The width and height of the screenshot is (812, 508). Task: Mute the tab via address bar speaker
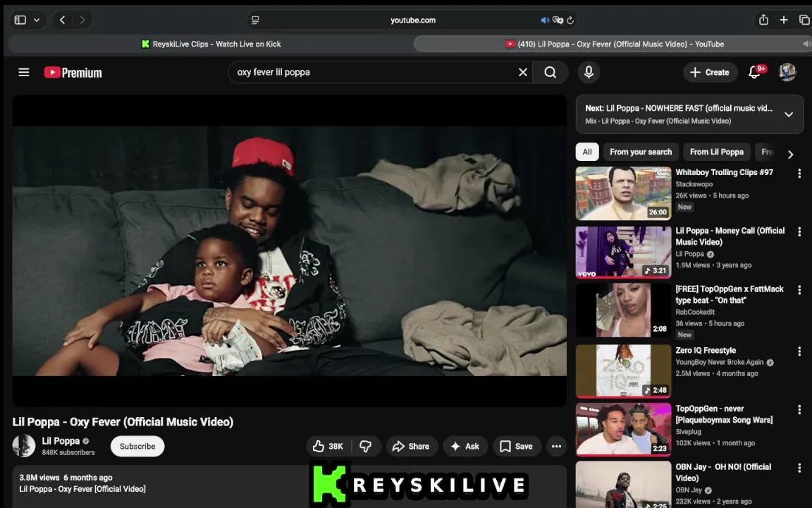(545, 20)
